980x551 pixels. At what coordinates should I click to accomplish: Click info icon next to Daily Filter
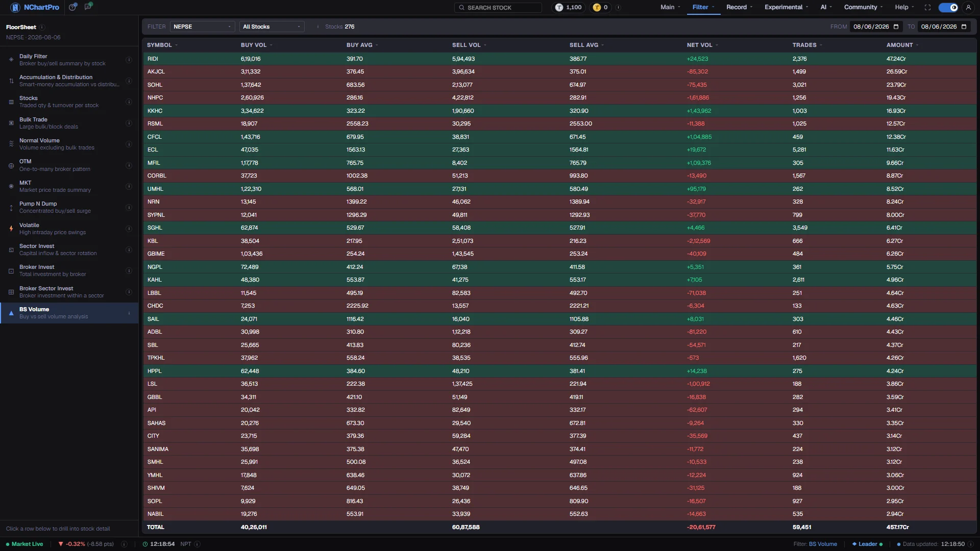click(129, 60)
